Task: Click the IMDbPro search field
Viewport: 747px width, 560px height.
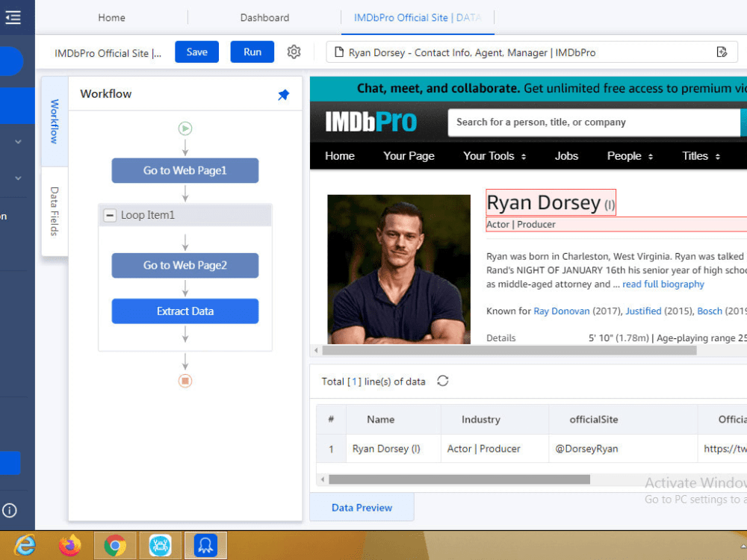Action: [594, 122]
